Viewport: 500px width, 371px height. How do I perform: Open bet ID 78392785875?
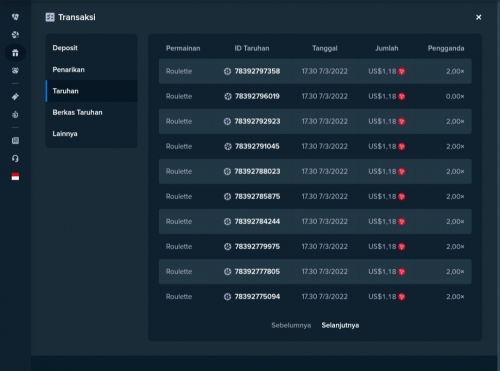257,196
